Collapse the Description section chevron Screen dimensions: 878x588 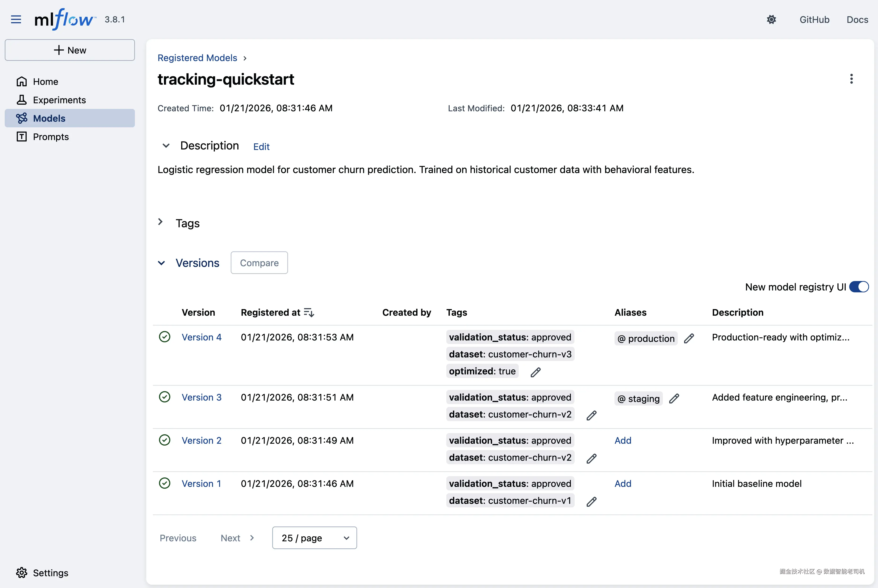[166, 145]
